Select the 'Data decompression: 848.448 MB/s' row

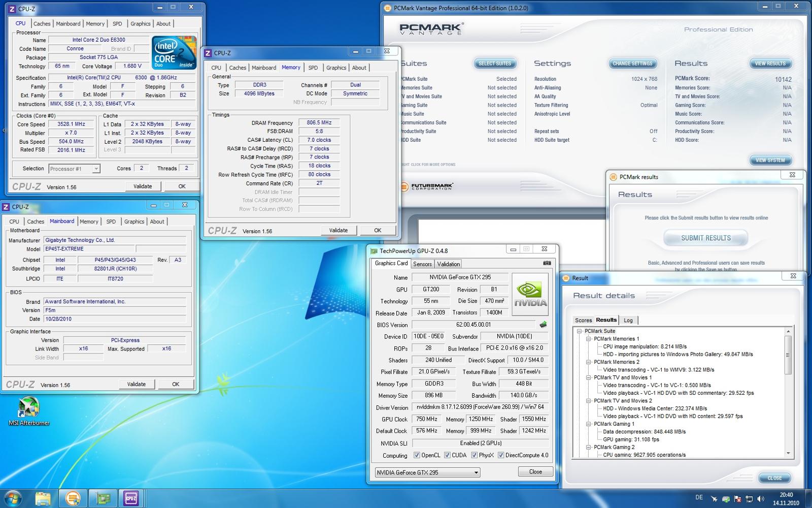[645, 432]
